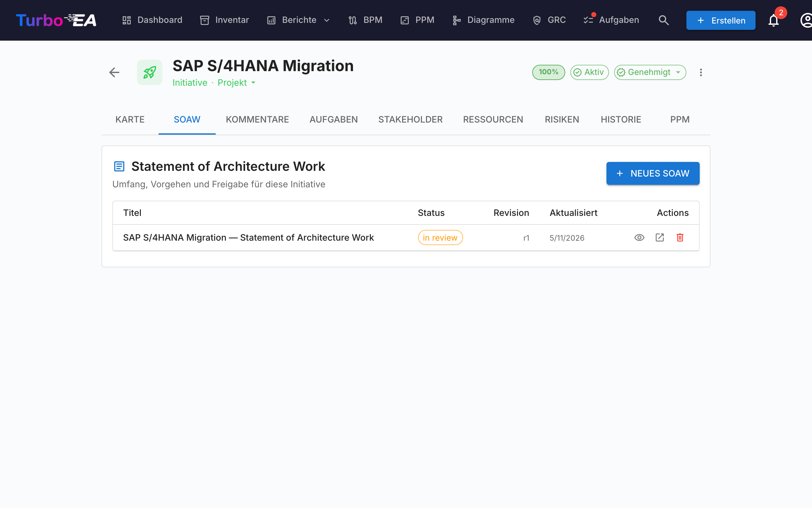
Task: Open the GRC section
Action: 549,20
